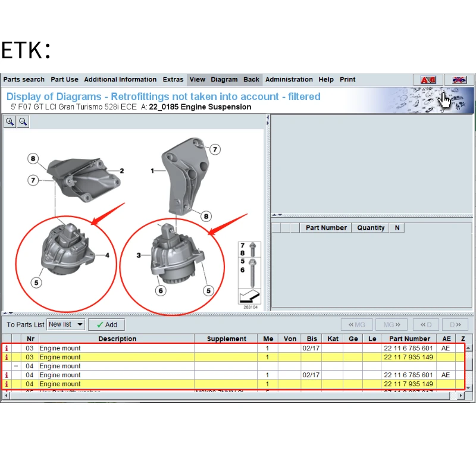This screenshot has height=476, width=476.
Task: Open info for item 03 part 22 11 7 935 149
Action: coord(7,357)
